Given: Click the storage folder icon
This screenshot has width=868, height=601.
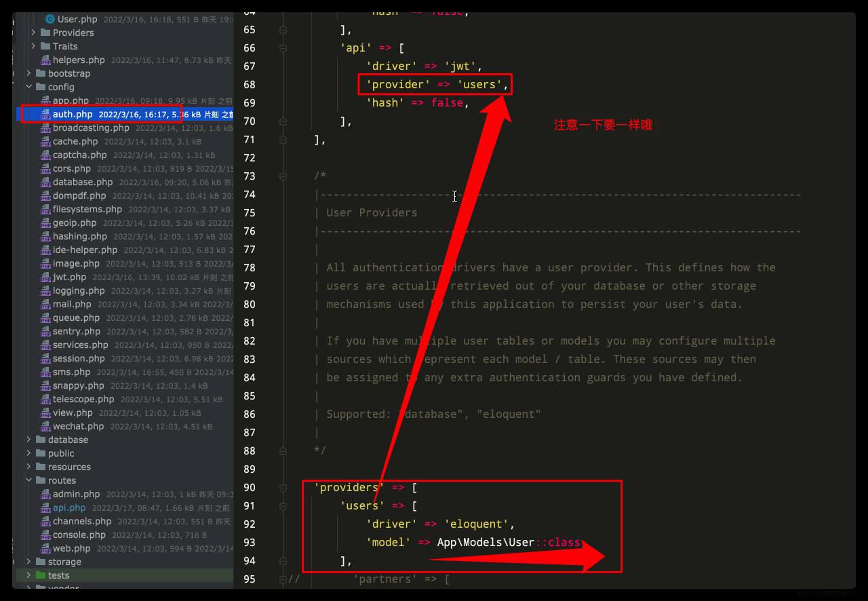Looking at the screenshot, I should click(x=41, y=562).
